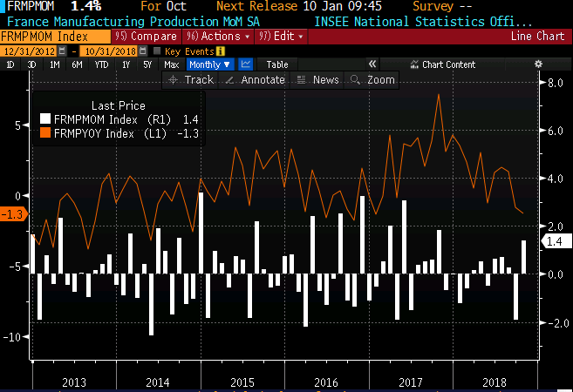Click the white 1.4 right axis marker
The image size is (573, 392).
[x=556, y=241]
